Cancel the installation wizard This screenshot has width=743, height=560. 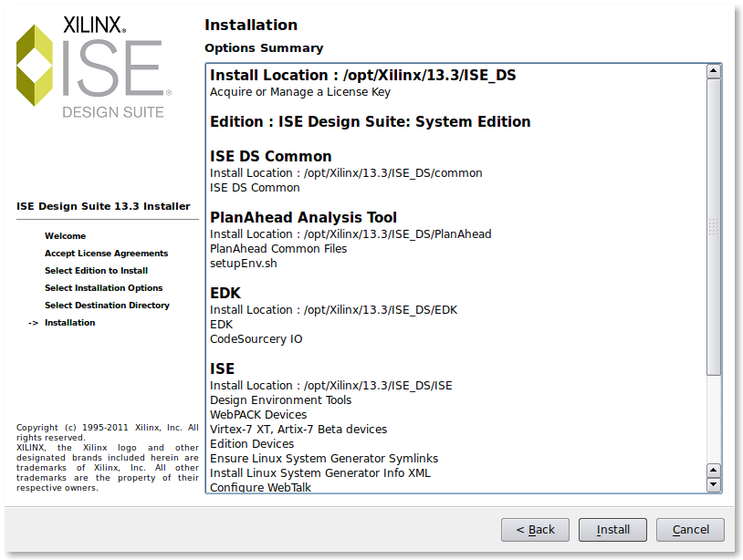tap(690, 529)
